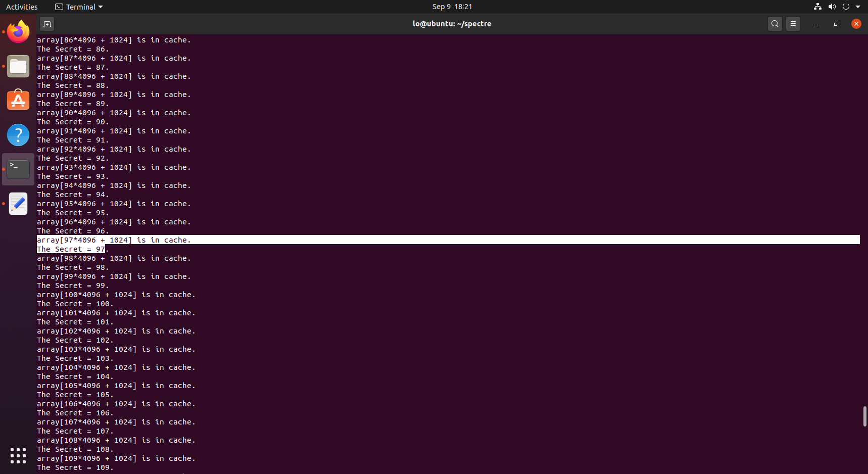
Task: Click 'array[98*4096 + 1024] is in cache.'
Action: point(114,258)
